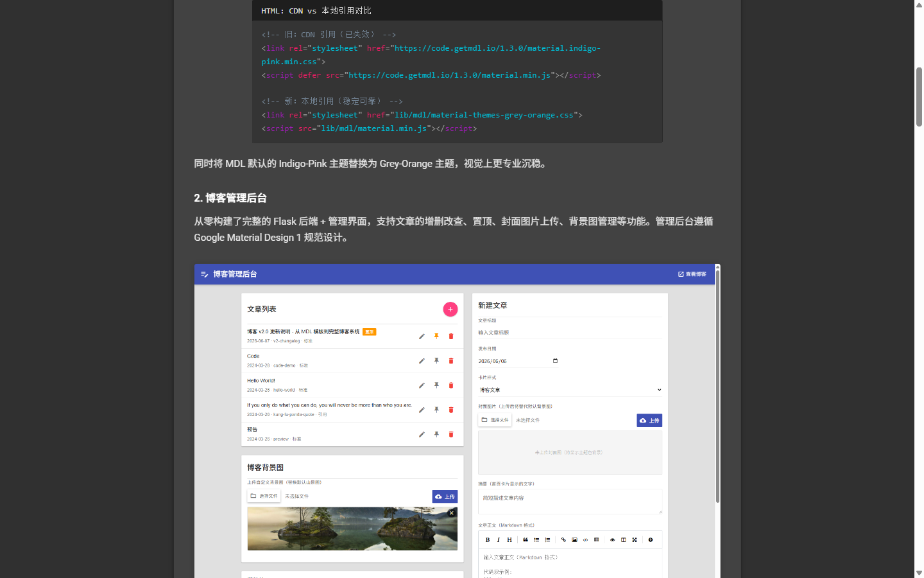Viewport: 924px width, 578px height.
Task: Edit the 'If you only do' quote article
Action: pyautogui.click(x=422, y=410)
